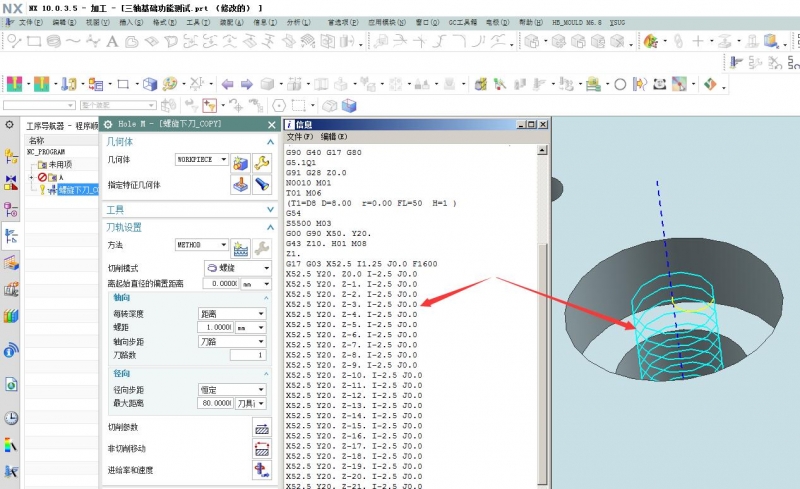This screenshot has height=489, width=800.
Task: Select the 螺旋下刀_COPY operation in the navigator
Action: (x=78, y=190)
